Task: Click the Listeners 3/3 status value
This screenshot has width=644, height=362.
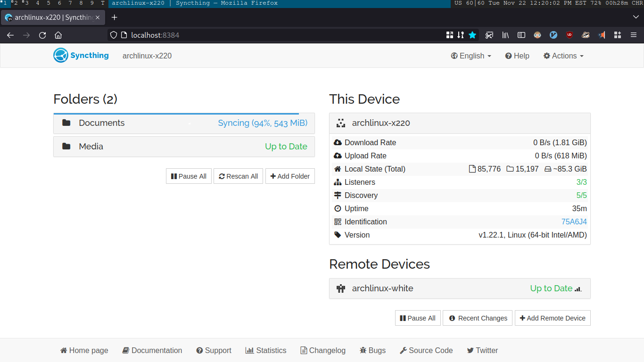Action: click(582, 182)
